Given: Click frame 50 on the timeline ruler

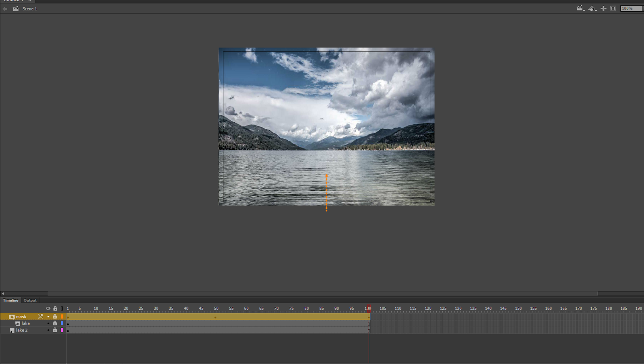Looking at the screenshot, I should 216,308.
